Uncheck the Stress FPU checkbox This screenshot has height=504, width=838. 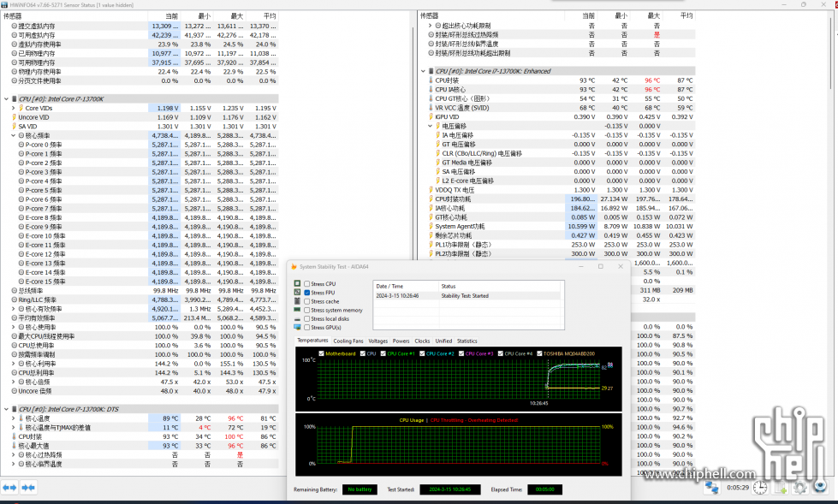(x=306, y=293)
